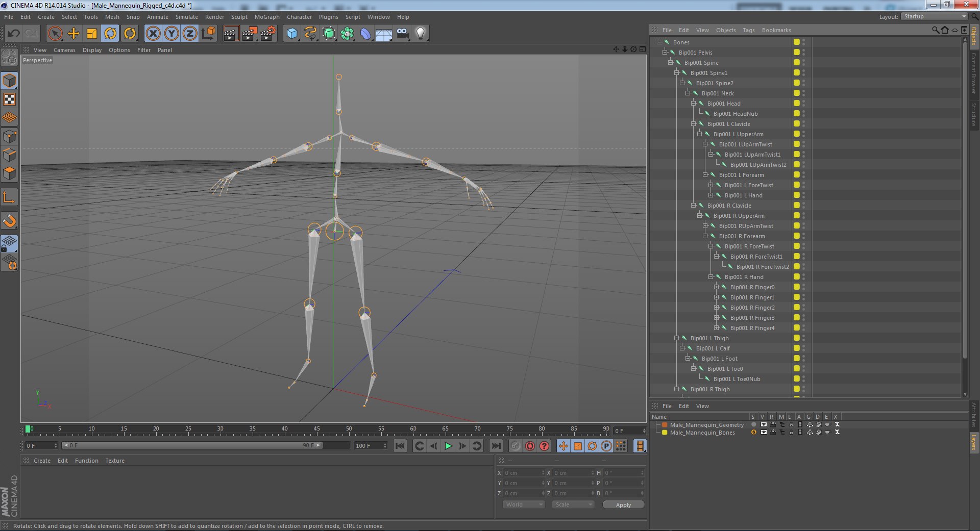Viewport: 980px width, 531px height.
Task: Click the Record Active Objects button
Action: [x=516, y=446]
